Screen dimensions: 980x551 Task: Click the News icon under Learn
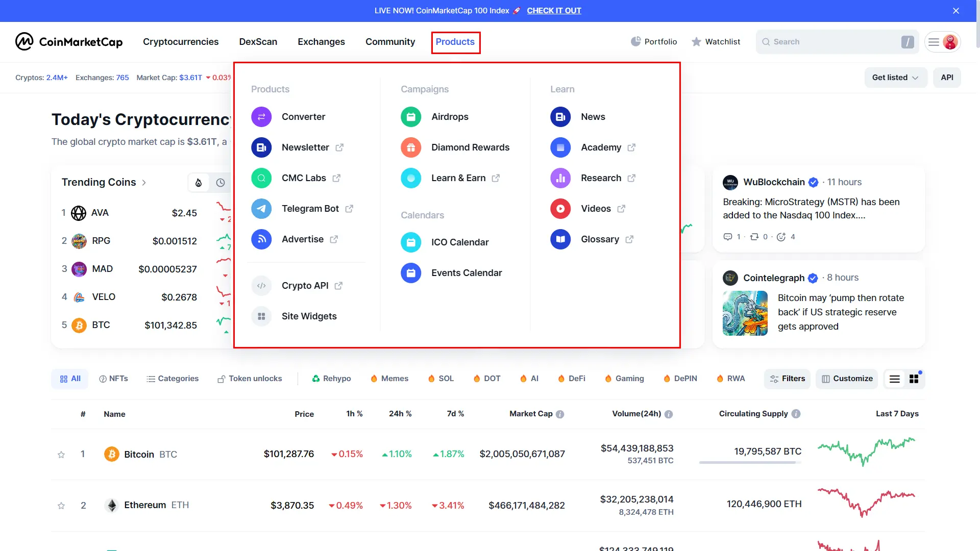pyautogui.click(x=560, y=116)
